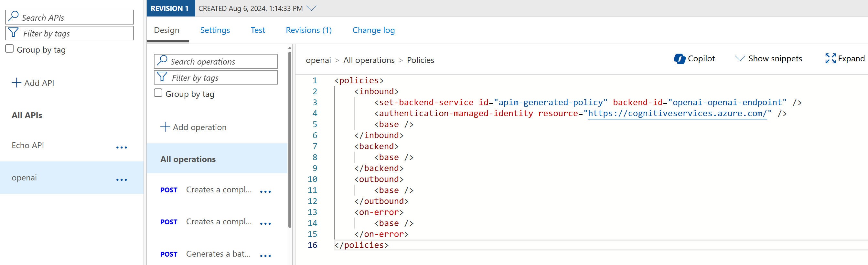Select the openai API in the list
Screen dimensions: 868x265
point(72,178)
